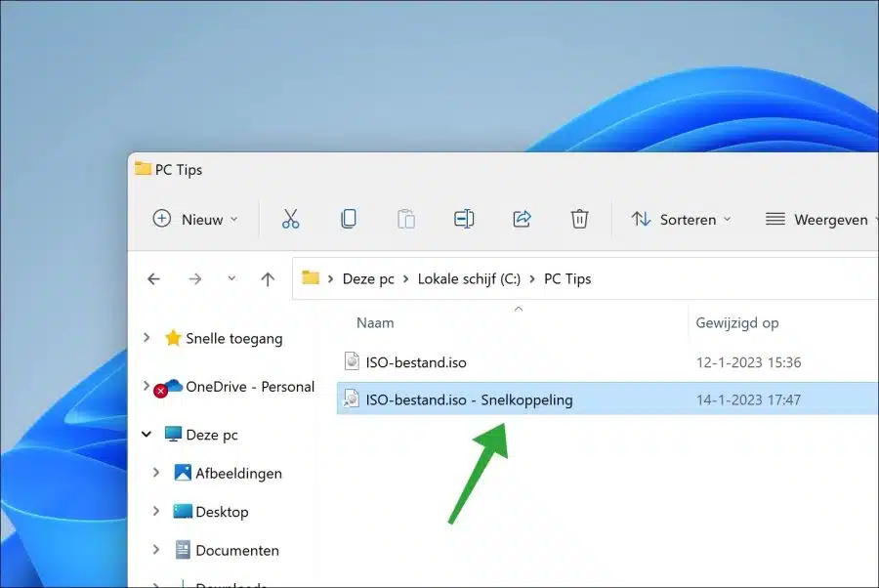Expand the OneDrive - Personal node
The image size is (879, 588).
146,386
